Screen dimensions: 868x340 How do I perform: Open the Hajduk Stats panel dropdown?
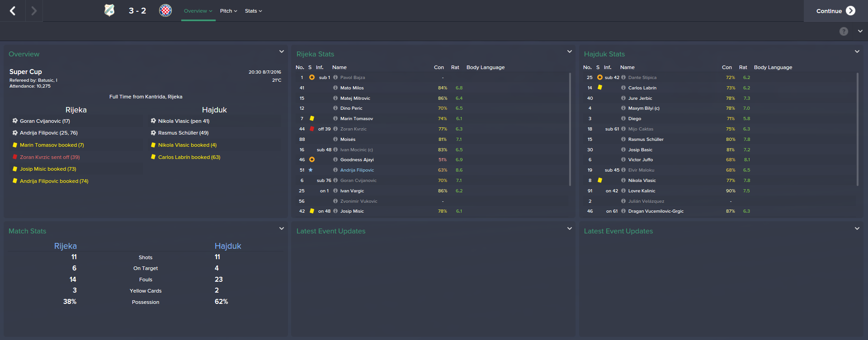click(857, 52)
